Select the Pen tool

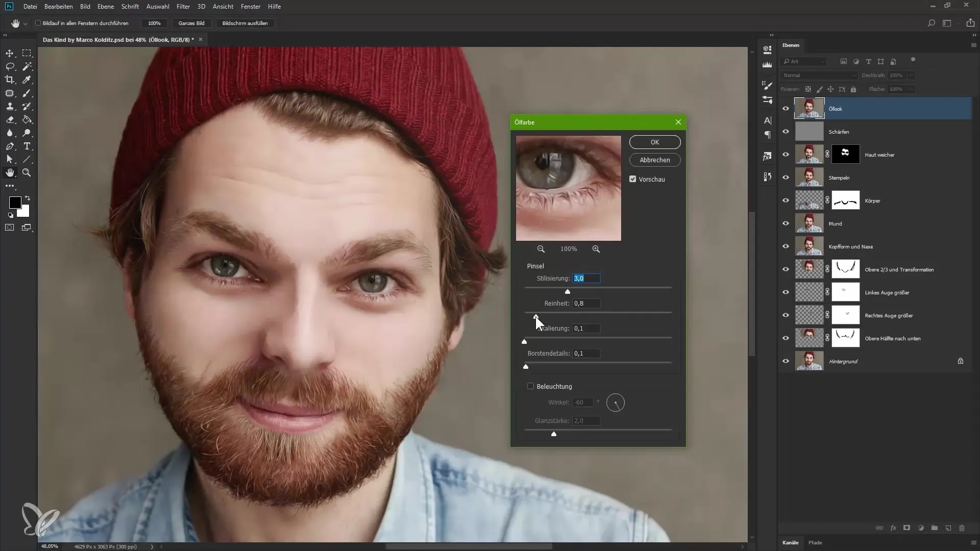tap(10, 146)
